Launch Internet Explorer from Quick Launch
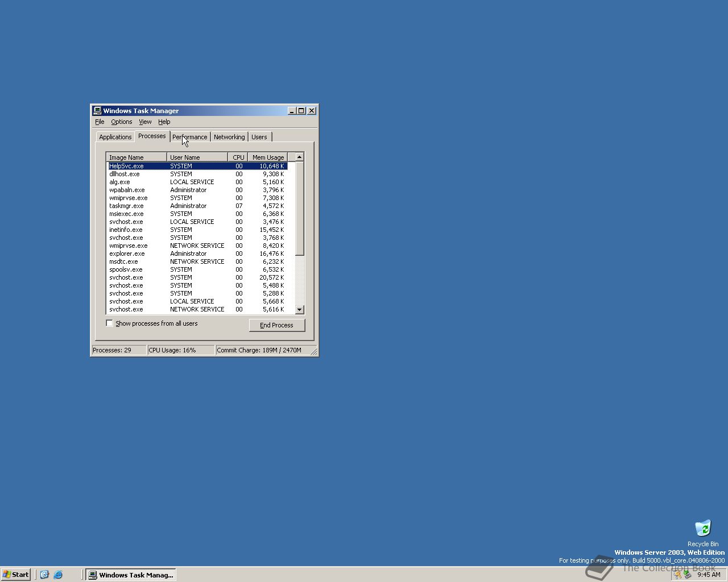 coord(58,575)
